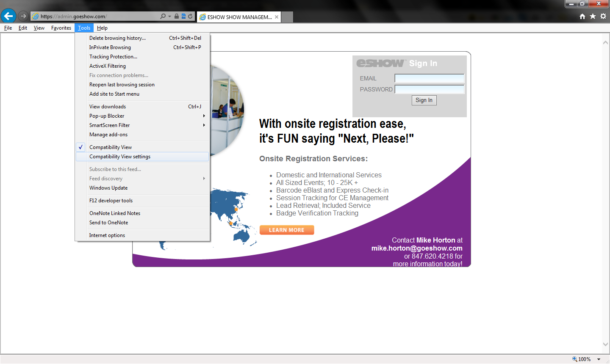Click the orange LEARN MORE button
610x364 pixels.
point(287,230)
